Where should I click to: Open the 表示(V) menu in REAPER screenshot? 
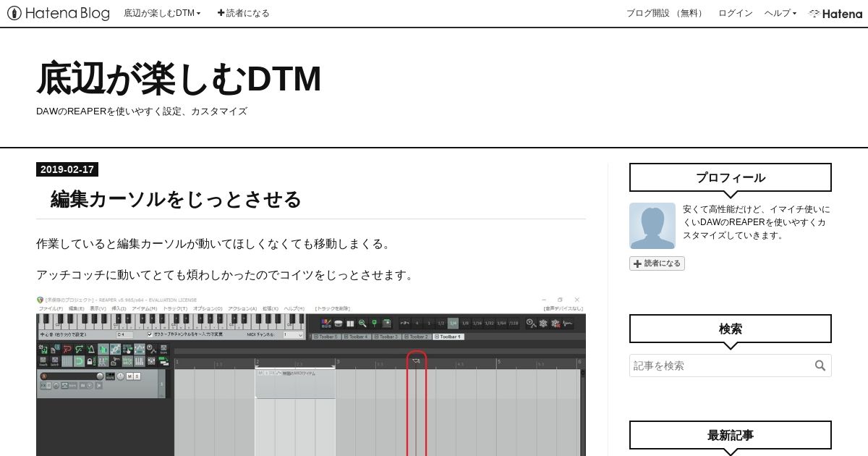[98, 308]
